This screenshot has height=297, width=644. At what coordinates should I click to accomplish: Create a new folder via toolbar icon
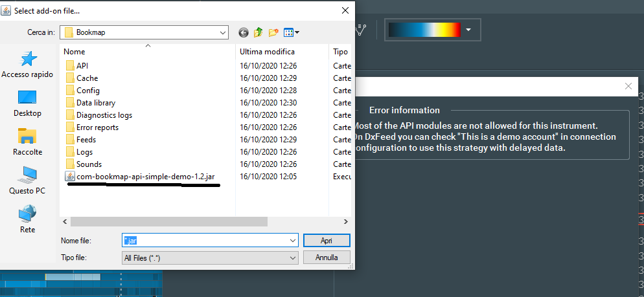click(x=273, y=32)
